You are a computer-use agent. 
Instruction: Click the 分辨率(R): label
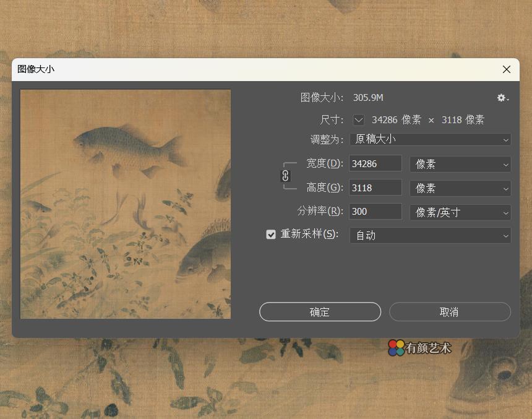(x=320, y=211)
